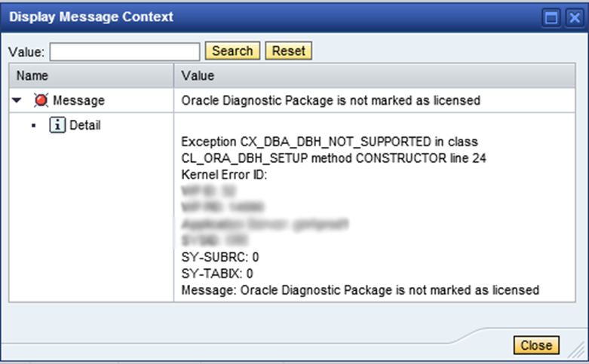Click the Search button
Viewport: 589px width, 364px height.
tap(232, 50)
